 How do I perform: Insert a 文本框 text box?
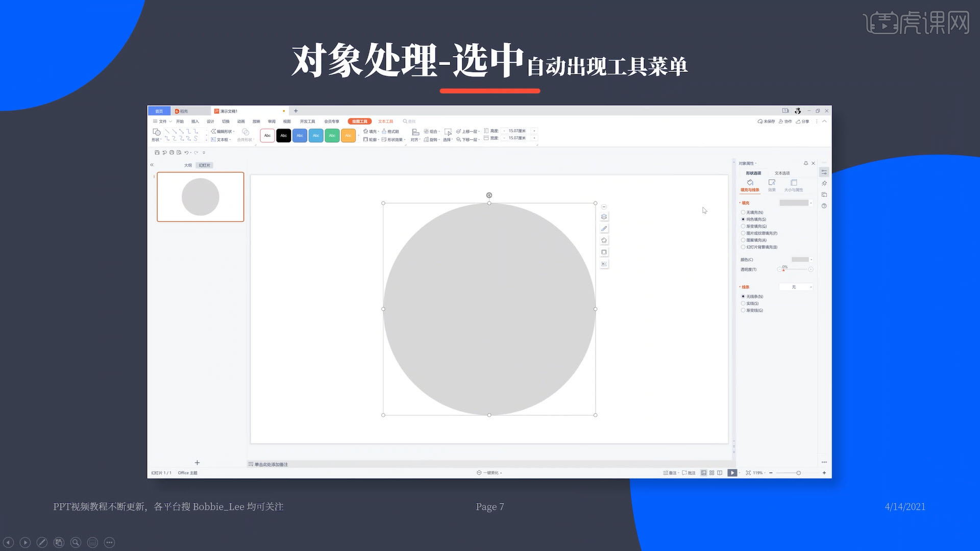coord(221,139)
